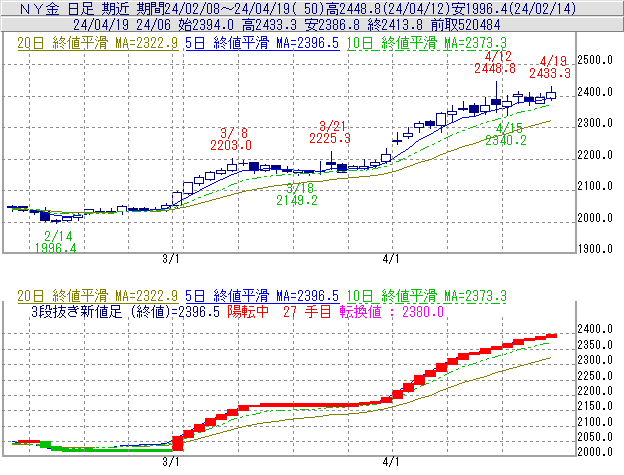
Task: Click the 高2433.3 value in second header row
Action: point(269,25)
